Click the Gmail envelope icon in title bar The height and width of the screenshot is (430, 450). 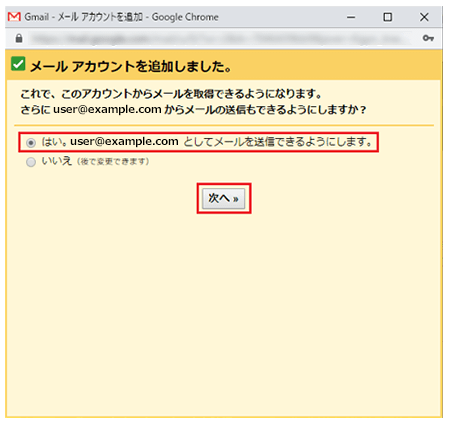tap(14, 17)
